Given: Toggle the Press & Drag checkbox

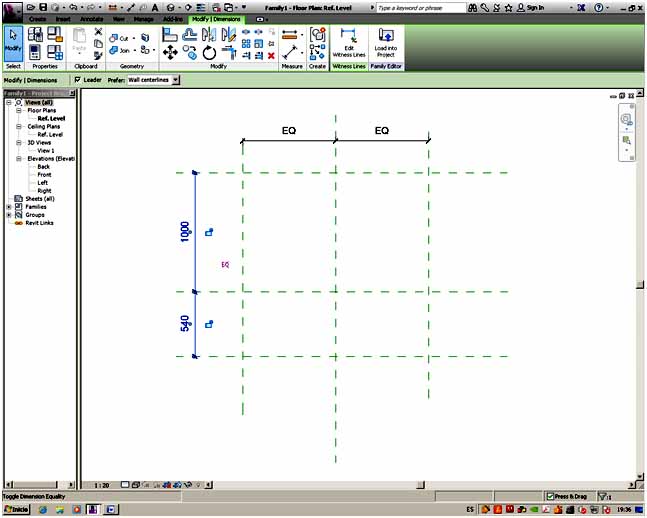Looking at the screenshot, I should click(550, 496).
